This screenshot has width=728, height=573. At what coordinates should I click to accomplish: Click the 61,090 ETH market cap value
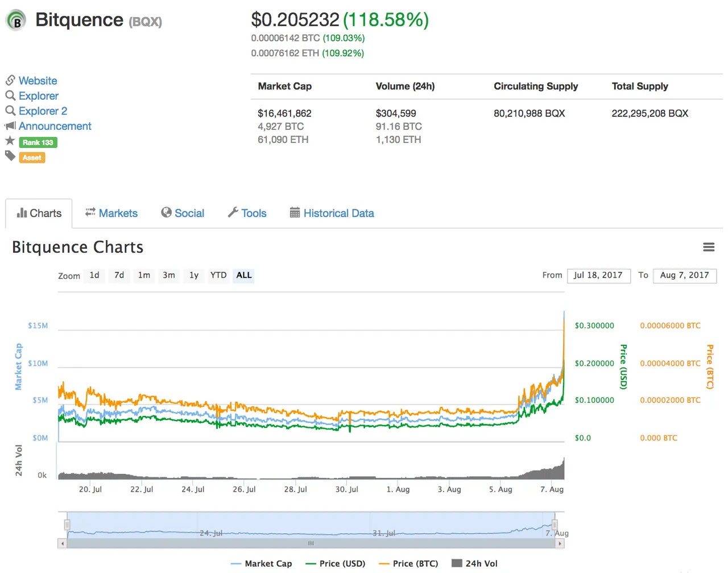click(x=283, y=139)
